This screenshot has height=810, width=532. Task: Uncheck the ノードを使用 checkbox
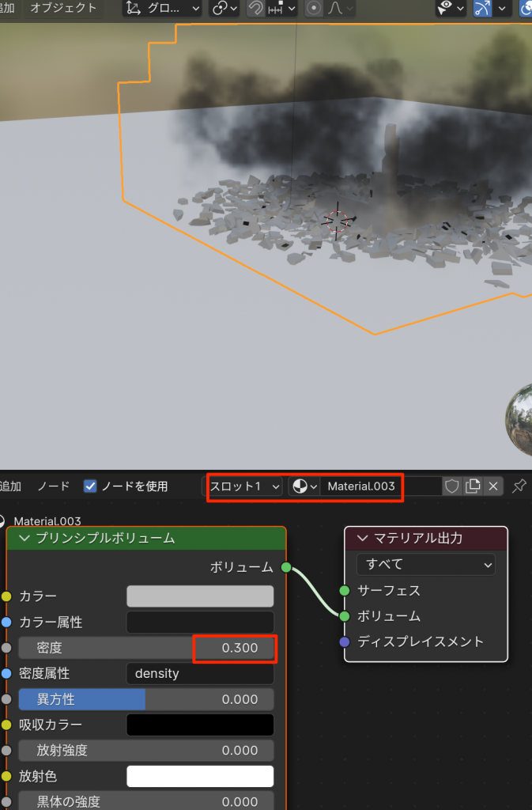pyautogui.click(x=90, y=486)
